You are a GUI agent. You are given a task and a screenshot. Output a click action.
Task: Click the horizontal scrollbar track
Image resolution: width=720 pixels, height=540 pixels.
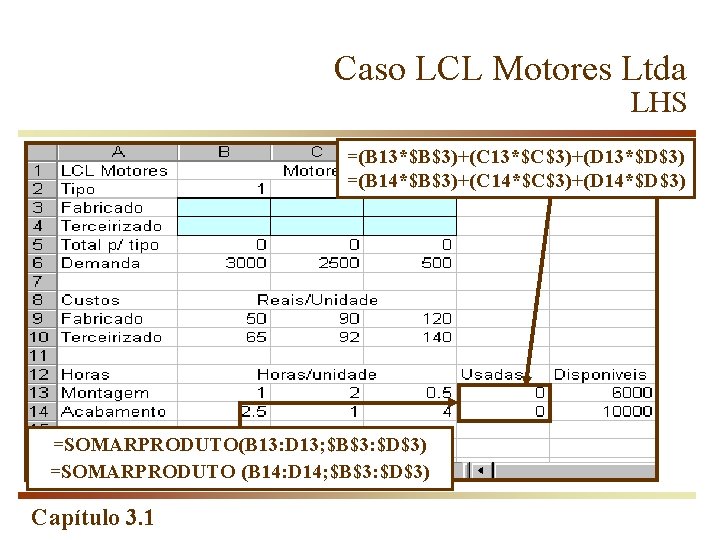click(574, 471)
